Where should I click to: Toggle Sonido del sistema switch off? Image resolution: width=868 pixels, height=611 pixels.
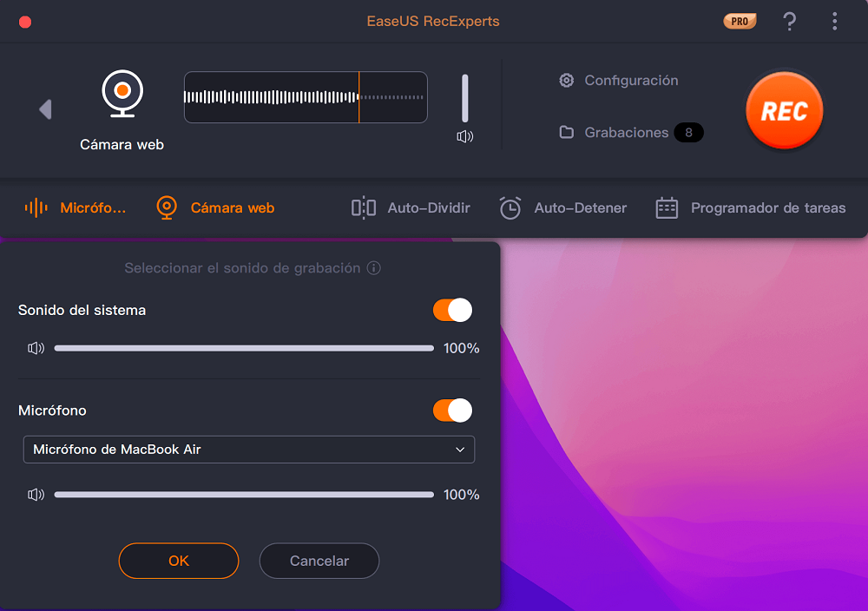452,310
